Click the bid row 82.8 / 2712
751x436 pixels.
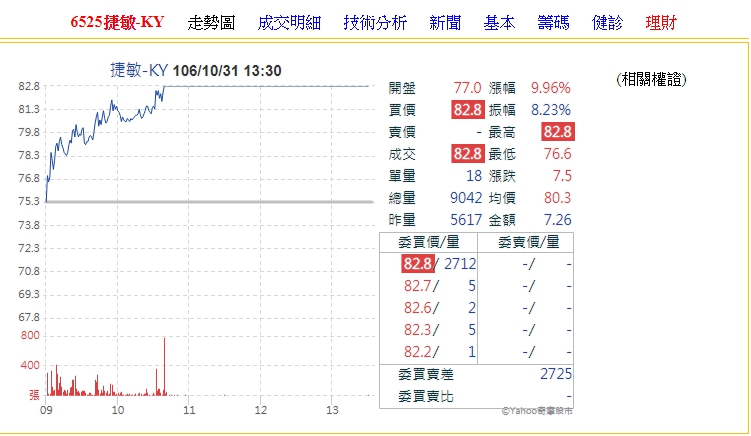coord(439,264)
